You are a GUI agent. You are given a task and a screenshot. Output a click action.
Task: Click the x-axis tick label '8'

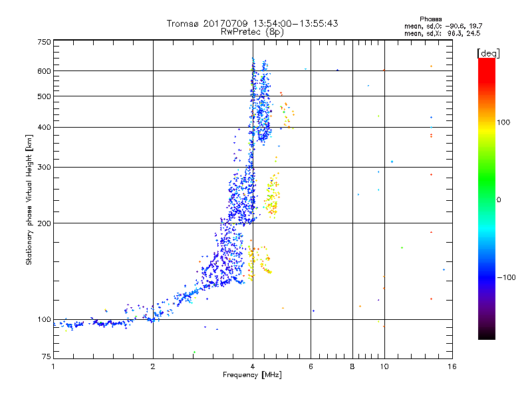click(352, 366)
